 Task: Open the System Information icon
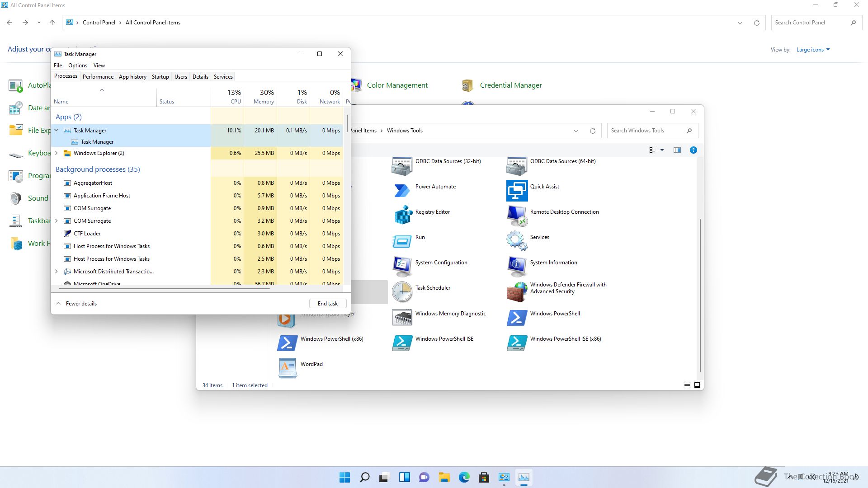click(517, 267)
